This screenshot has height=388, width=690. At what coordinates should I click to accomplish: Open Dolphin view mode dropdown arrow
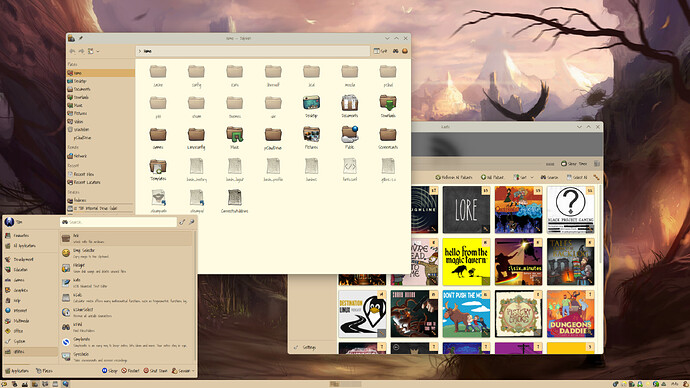(x=98, y=51)
